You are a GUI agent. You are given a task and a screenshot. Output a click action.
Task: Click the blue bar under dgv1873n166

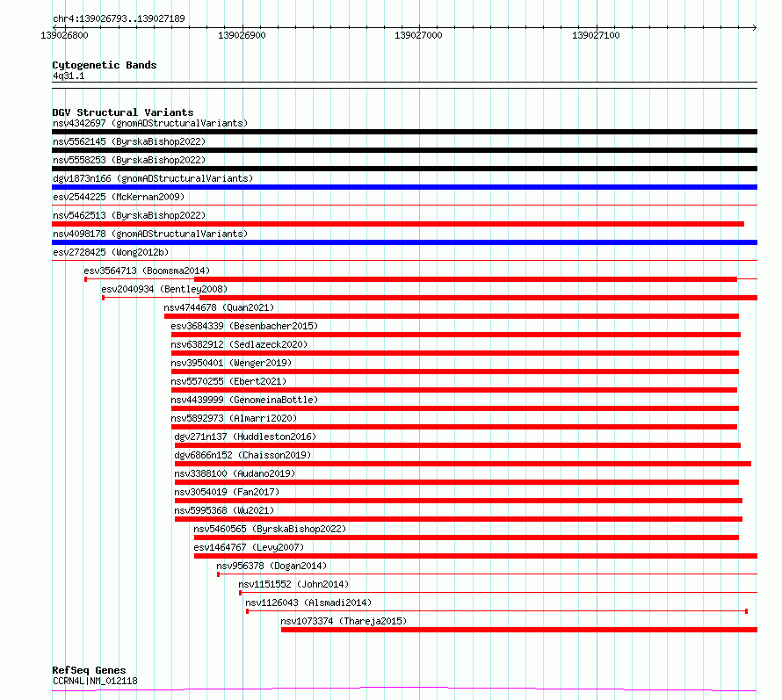click(404, 187)
